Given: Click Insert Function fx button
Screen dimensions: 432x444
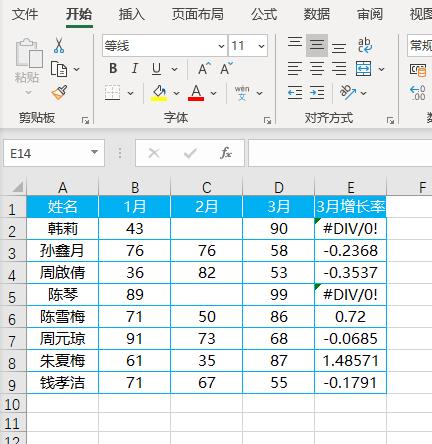Looking at the screenshot, I should 226,153.
